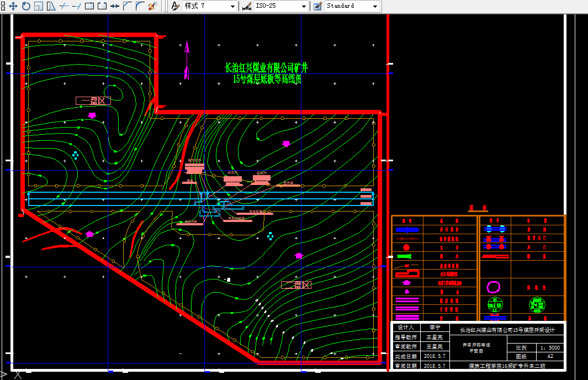Screen dimensions: 588x380
Task: Click the 煤炭工程学院16采矿专升本二班 cell
Action: [x=507, y=366]
